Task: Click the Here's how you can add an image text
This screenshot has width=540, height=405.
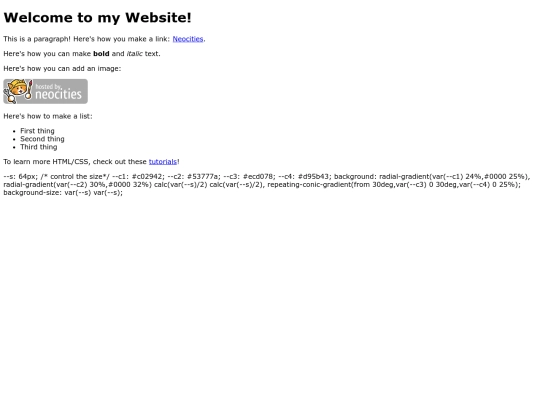Action: click(62, 69)
